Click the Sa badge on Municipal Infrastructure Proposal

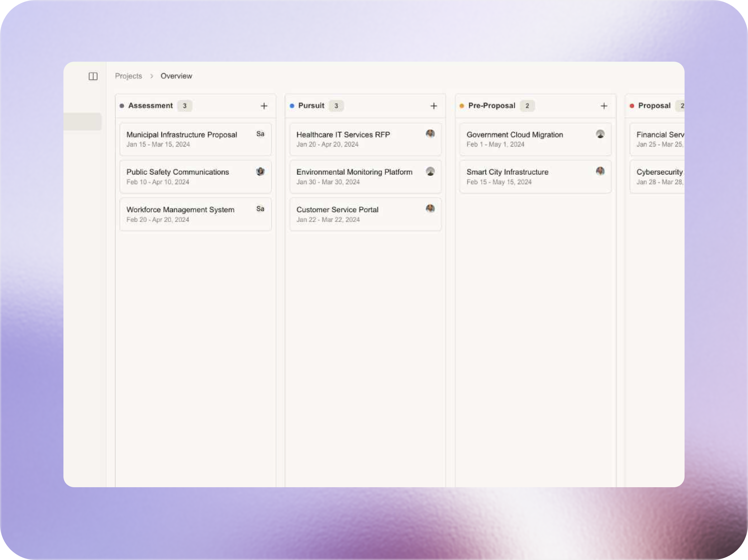260,134
